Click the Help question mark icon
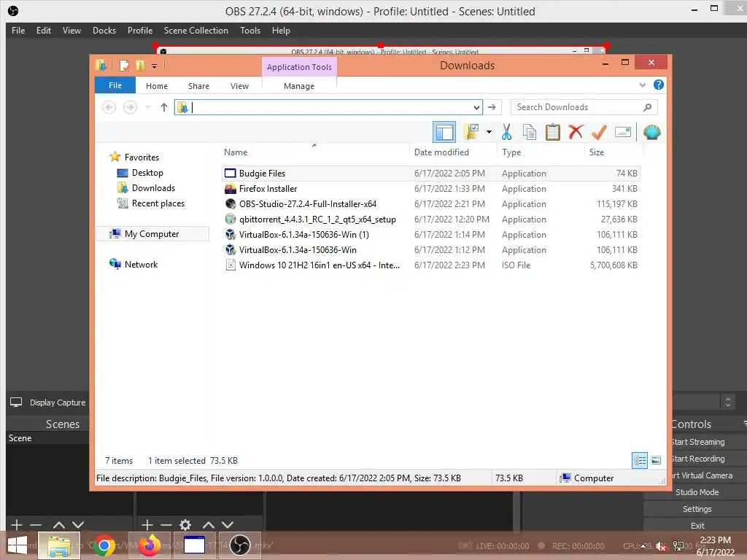This screenshot has width=747, height=560. 659,85
